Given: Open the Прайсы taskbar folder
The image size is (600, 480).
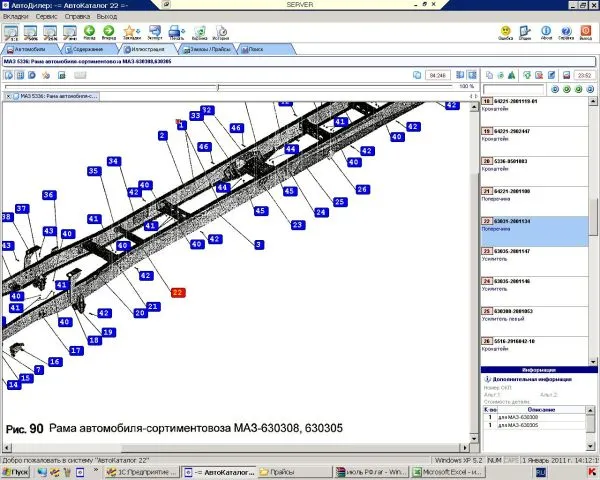Looking at the screenshot, I should pos(294,472).
